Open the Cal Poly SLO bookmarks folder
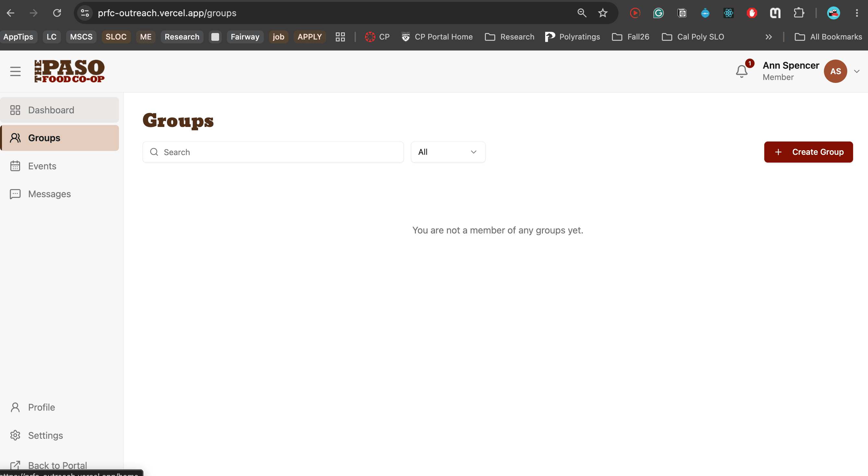This screenshot has width=868, height=476. click(693, 37)
